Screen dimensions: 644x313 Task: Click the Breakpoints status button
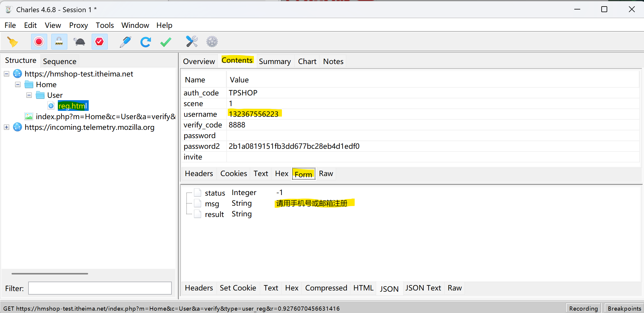coord(624,308)
